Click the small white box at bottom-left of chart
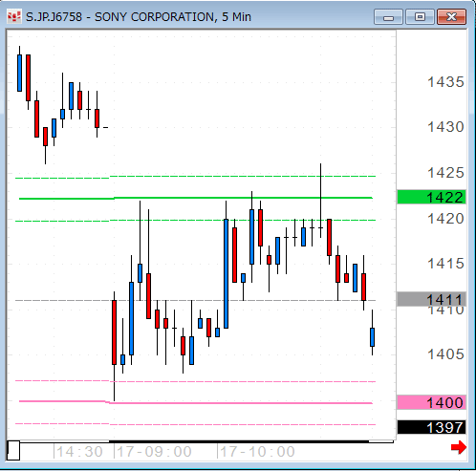 click(x=13, y=450)
